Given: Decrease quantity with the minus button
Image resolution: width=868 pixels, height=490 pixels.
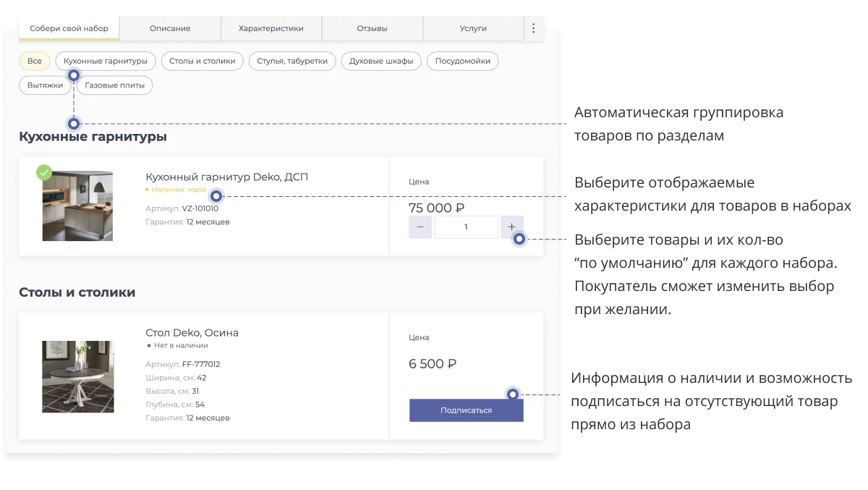Looking at the screenshot, I should [x=420, y=227].
